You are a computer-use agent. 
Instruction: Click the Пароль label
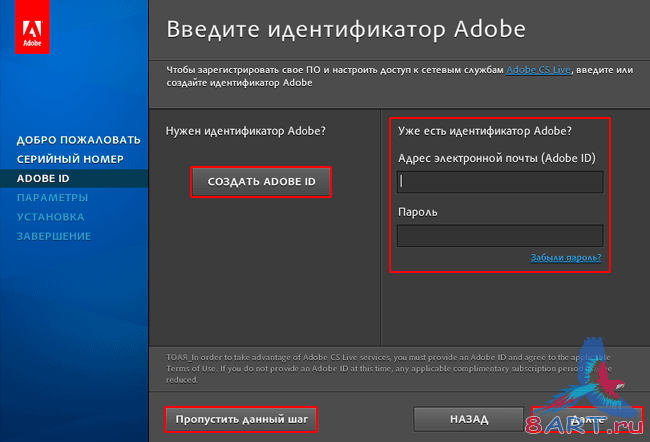[x=417, y=212]
